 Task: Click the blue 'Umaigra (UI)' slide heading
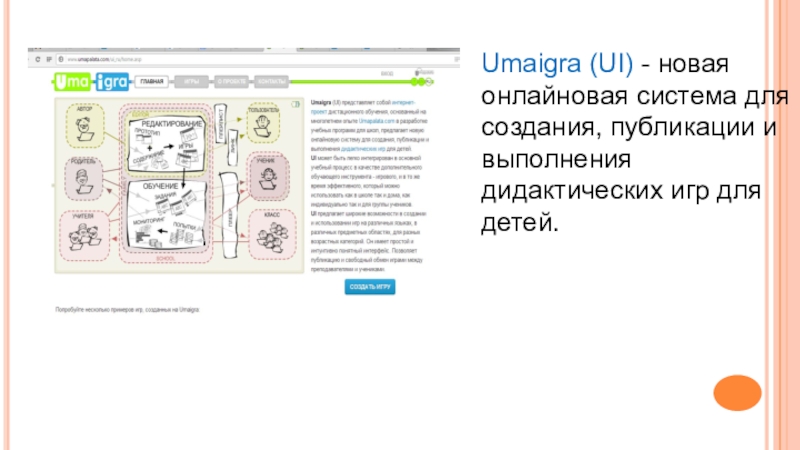557,64
